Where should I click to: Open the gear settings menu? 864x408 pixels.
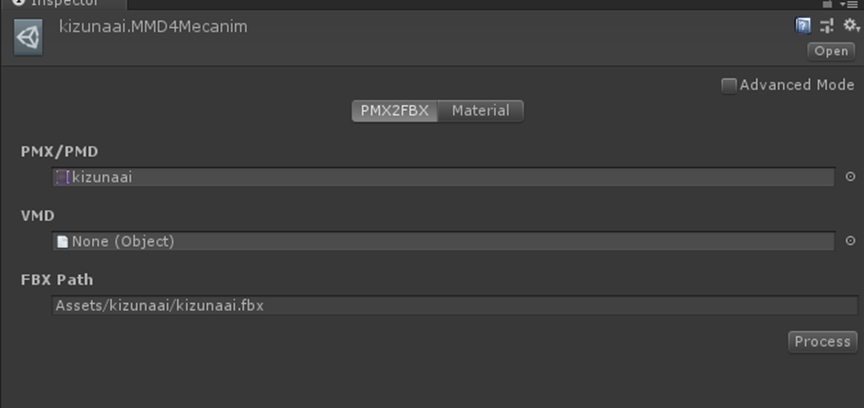[851, 26]
